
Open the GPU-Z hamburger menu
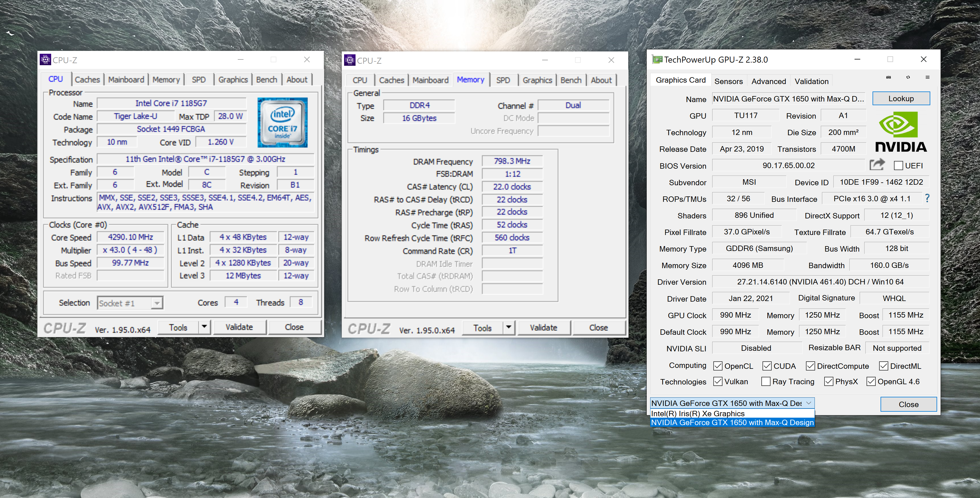coord(927,77)
